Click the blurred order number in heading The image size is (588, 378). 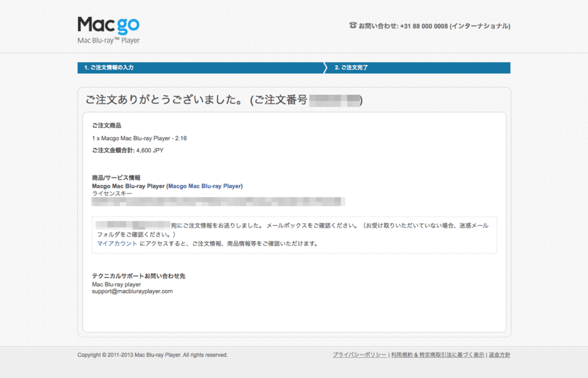[335, 101]
